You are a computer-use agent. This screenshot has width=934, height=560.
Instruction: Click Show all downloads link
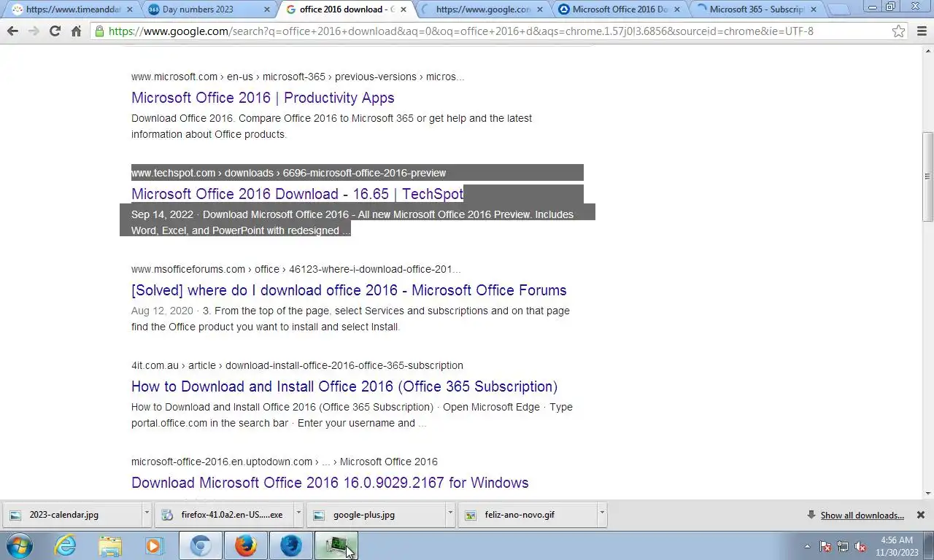[x=862, y=515]
